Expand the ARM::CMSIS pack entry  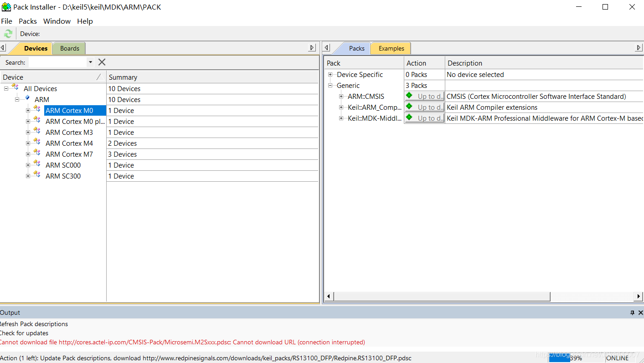pyautogui.click(x=341, y=96)
